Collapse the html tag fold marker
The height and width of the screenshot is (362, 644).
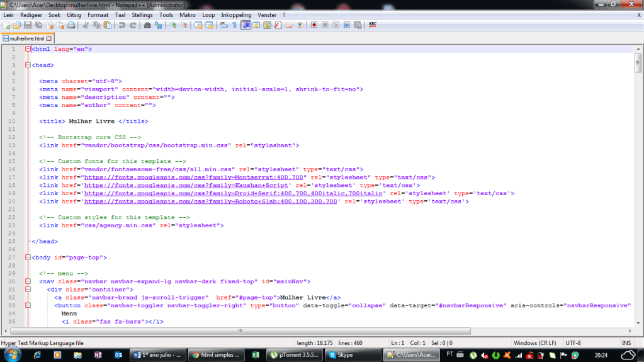(28, 49)
